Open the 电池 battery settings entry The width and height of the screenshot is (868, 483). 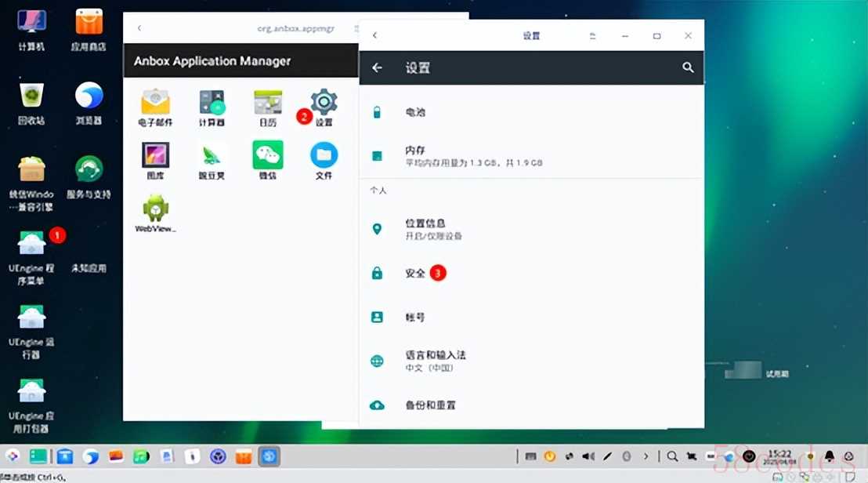pyautogui.click(x=531, y=112)
